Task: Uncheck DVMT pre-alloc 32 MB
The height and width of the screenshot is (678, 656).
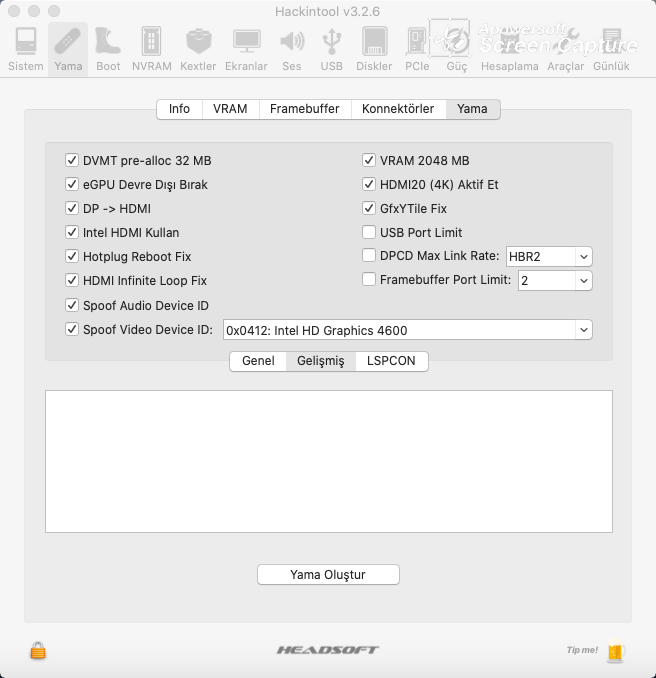Action: (72, 160)
